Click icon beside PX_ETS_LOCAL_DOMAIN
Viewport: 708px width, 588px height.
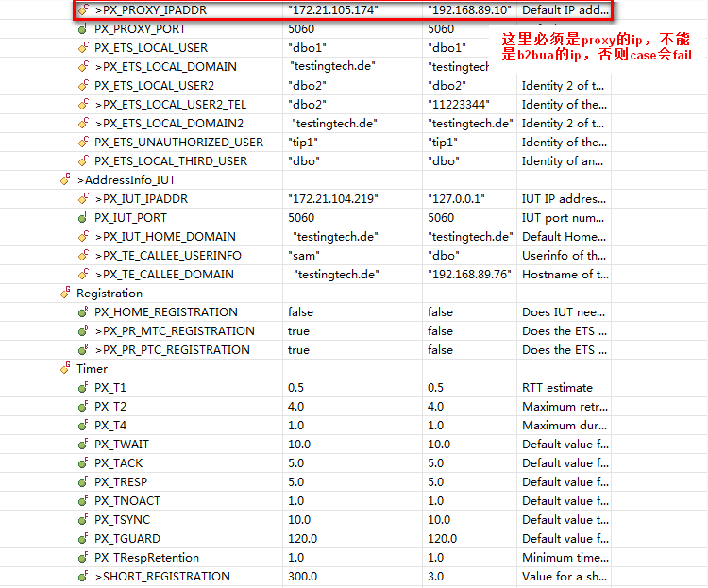tap(83, 66)
